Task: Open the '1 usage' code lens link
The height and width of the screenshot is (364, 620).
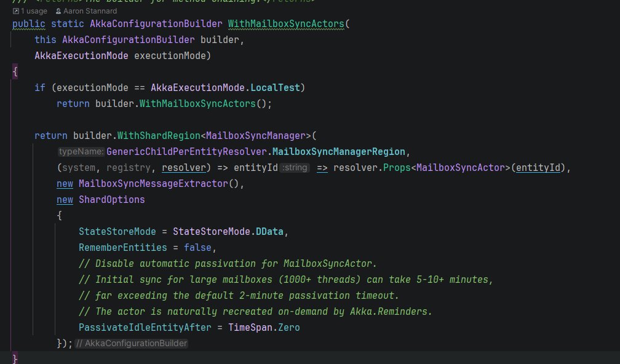Action: [34, 11]
